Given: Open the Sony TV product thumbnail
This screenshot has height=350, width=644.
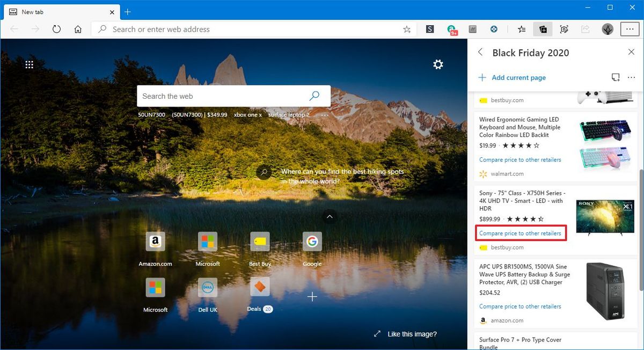Looking at the screenshot, I should (605, 218).
